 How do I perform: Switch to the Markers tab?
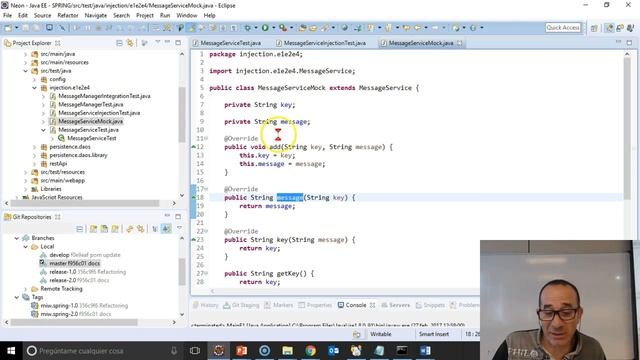[279, 305]
